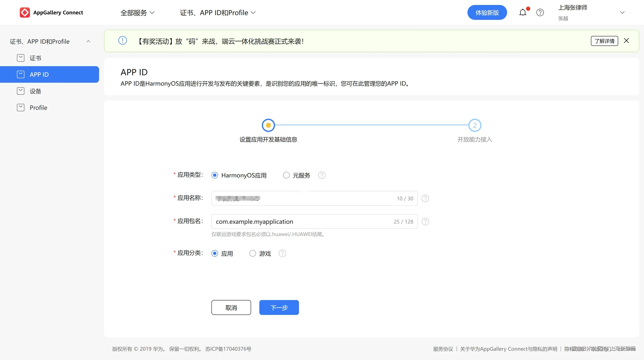Open the 证书 sidebar item
This screenshot has height=360, width=644.
(x=35, y=58)
